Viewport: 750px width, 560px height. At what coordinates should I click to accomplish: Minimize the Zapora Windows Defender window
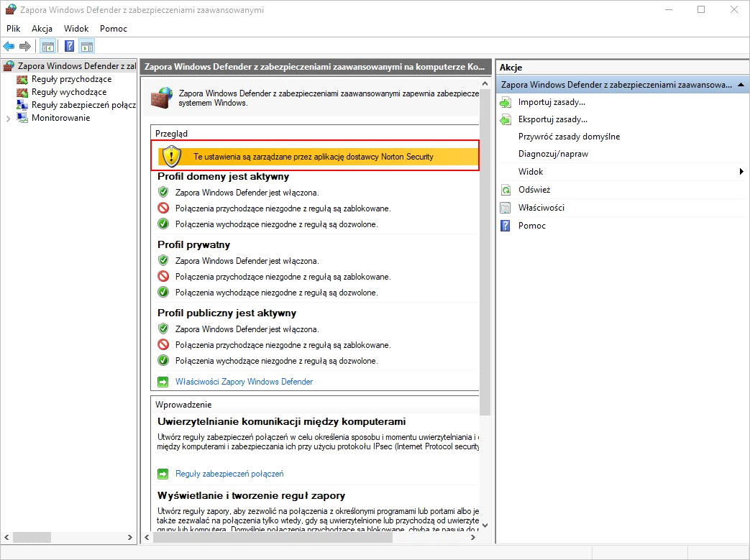tap(669, 9)
